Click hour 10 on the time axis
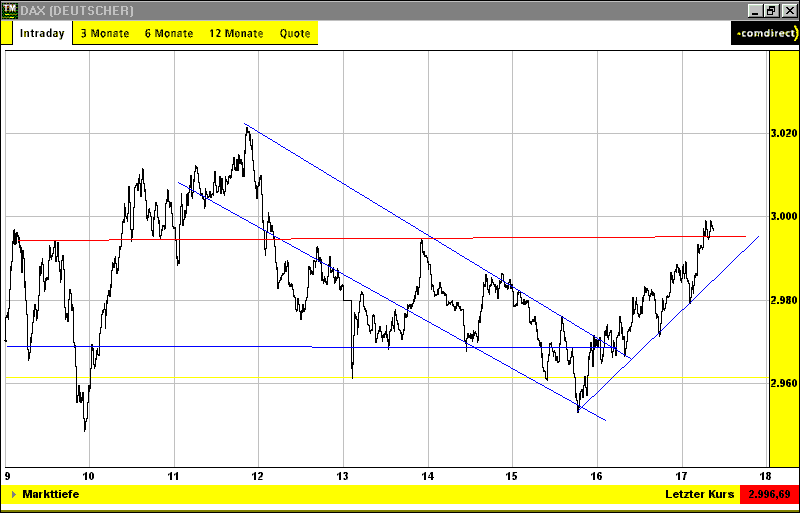The height and width of the screenshot is (513, 800). click(89, 476)
